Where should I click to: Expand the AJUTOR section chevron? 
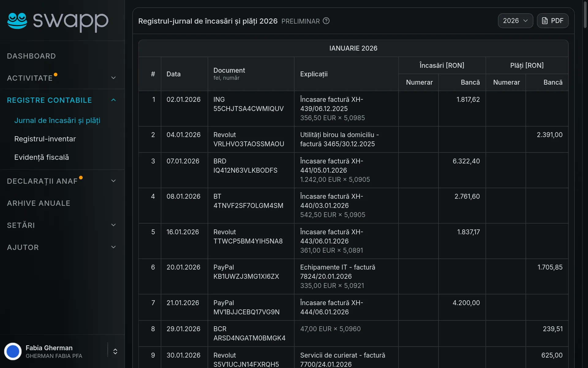click(x=113, y=247)
